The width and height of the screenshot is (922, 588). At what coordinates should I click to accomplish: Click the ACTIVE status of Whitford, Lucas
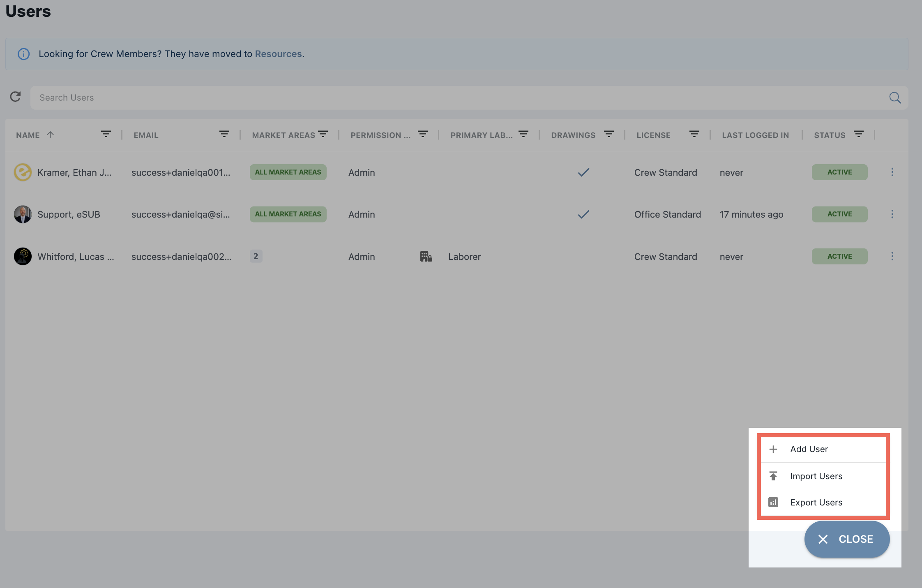click(839, 256)
